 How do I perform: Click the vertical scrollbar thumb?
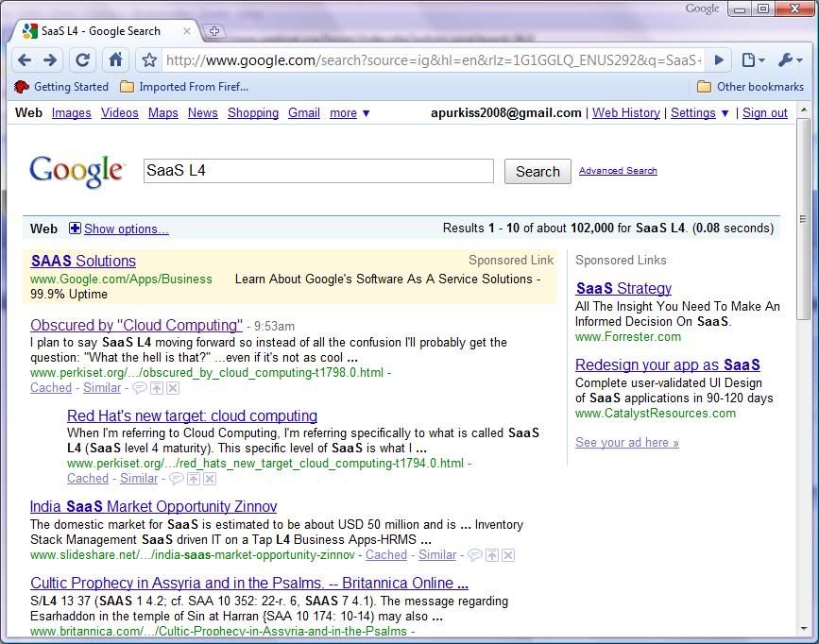click(804, 218)
